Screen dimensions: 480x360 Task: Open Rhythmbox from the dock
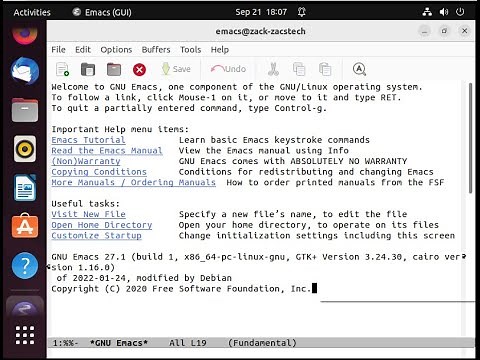pyautogui.click(x=25, y=149)
